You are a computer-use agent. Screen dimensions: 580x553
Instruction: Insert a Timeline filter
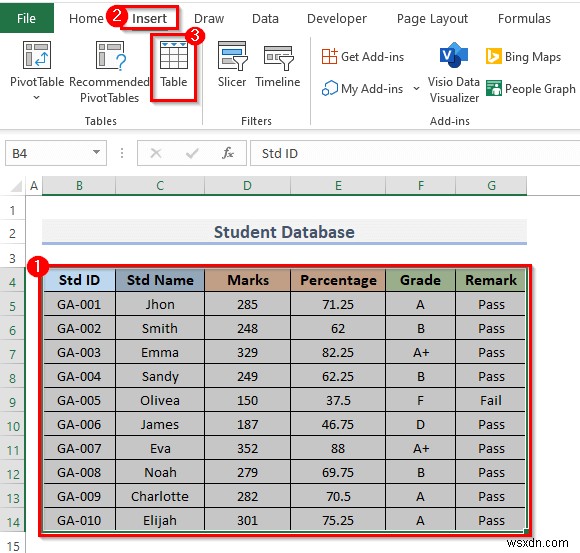pos(278,65)
